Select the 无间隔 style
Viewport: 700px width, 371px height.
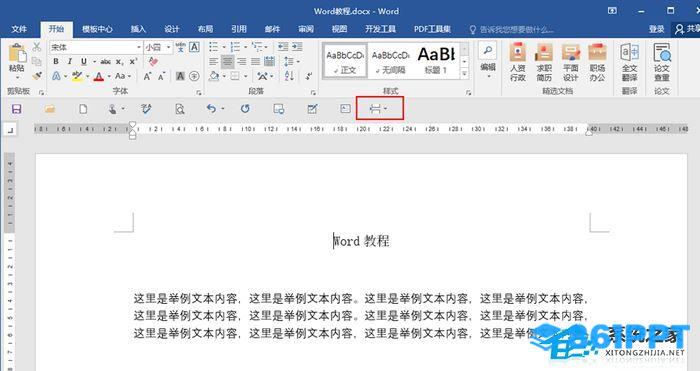tap(391, 61)
